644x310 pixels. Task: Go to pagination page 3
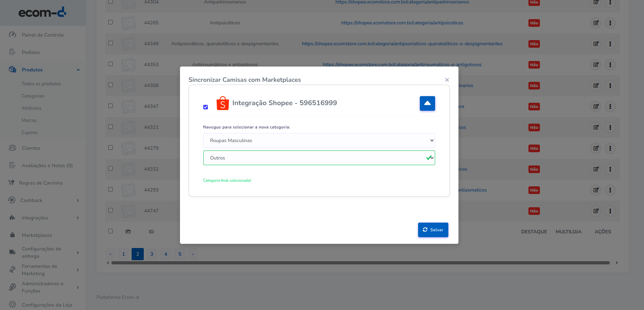(152, 254)
